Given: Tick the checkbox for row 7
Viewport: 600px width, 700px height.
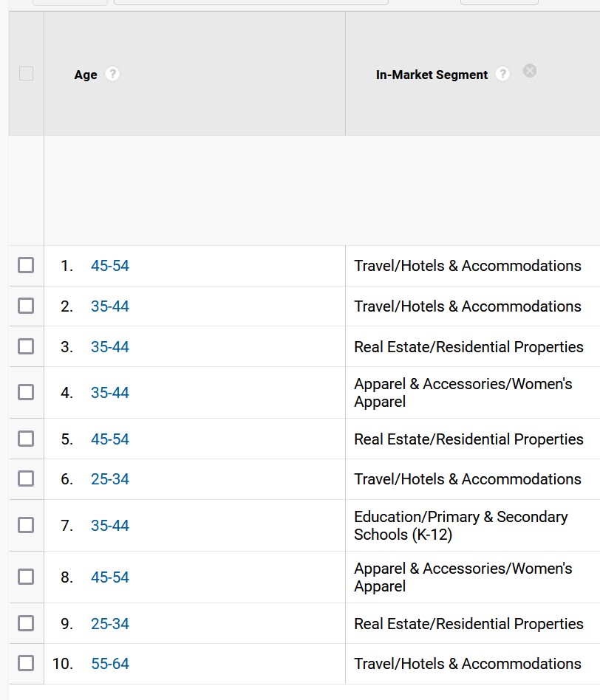Looking at the screenshot, I should (26, 525).
